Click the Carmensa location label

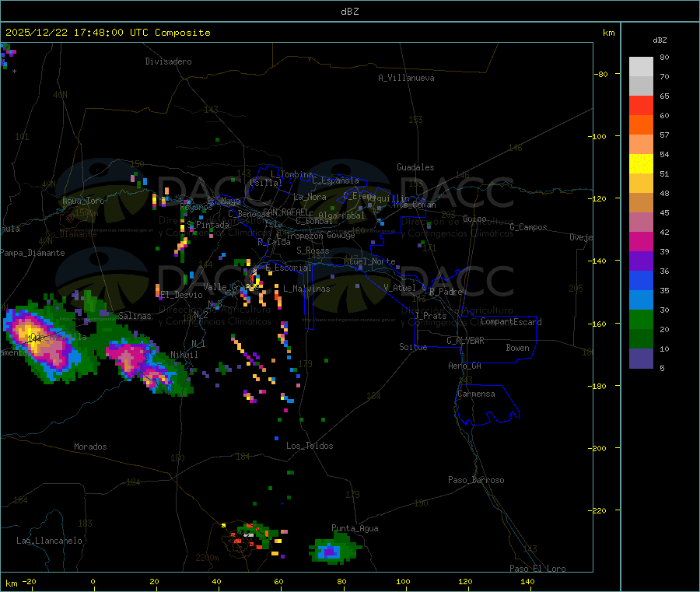476,394
